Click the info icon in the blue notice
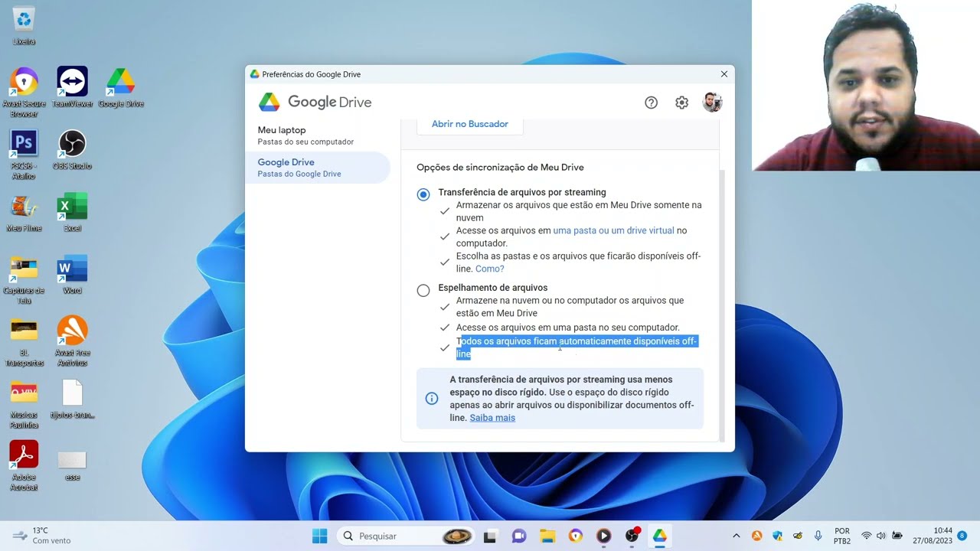 click(432, 399)
